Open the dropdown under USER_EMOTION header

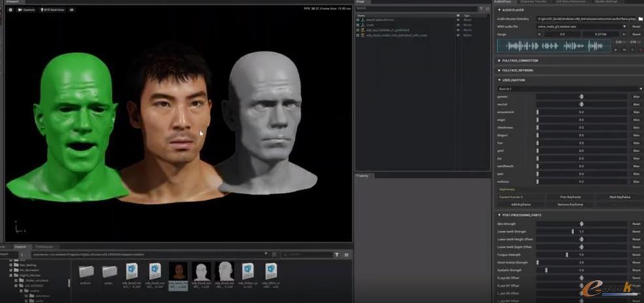(570, 89)
